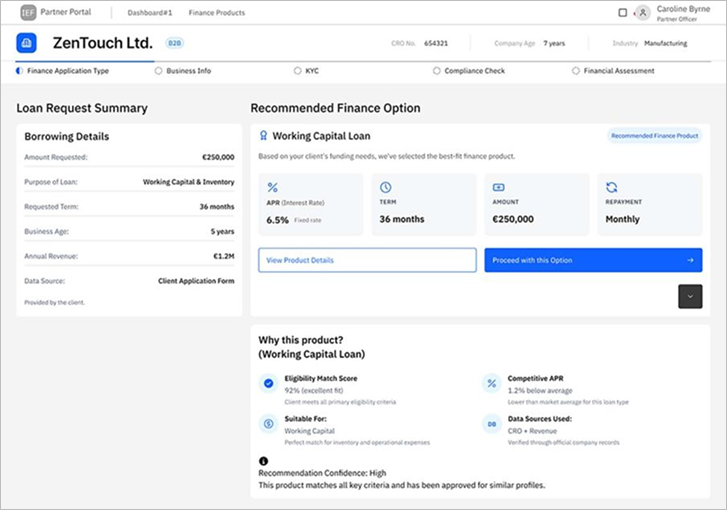Click the APR percent icon
727x510 pixels.
click(273, 187)
